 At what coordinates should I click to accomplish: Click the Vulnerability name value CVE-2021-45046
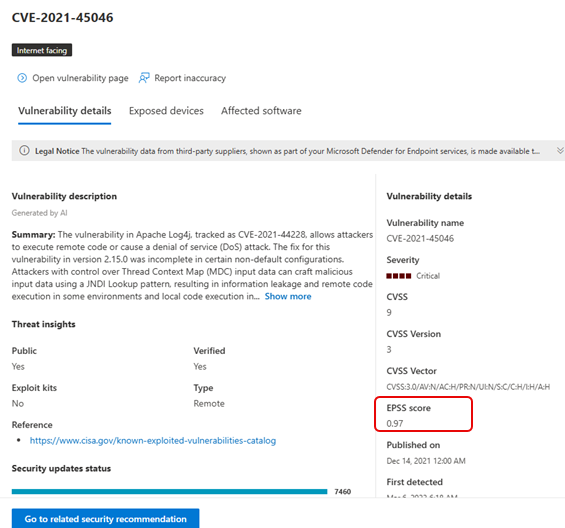pyautogui.click(x=420, y=239)
